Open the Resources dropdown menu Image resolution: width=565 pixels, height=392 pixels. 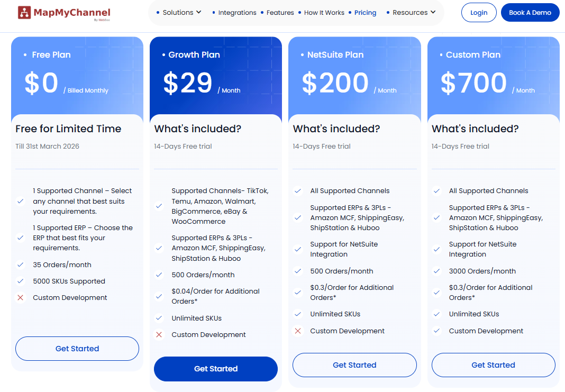(x=414, y=13)
